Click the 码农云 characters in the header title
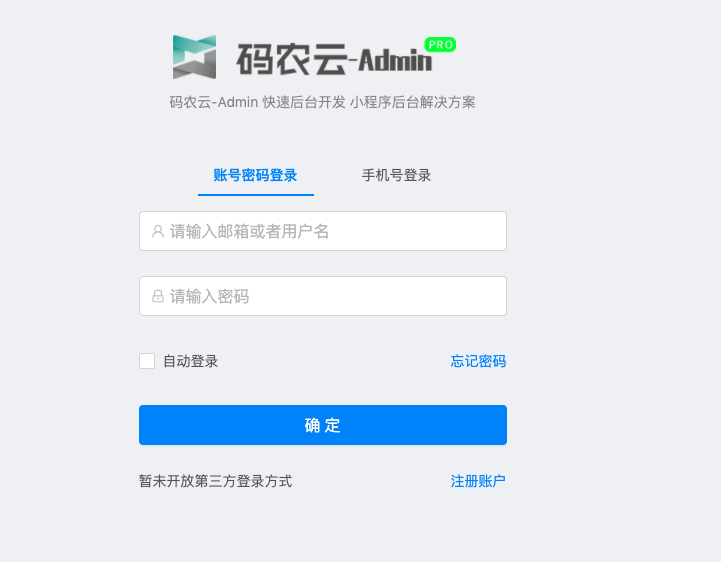This screenshot has width=721, height=562. [292, 59]
